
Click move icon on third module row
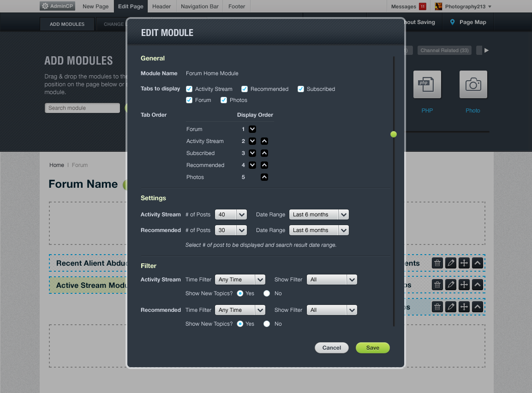pos(464,307)
